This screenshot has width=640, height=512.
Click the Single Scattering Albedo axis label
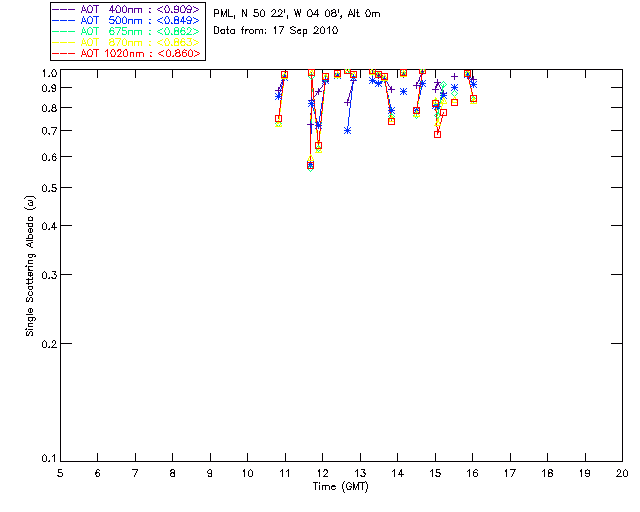[x=30, y=266]
